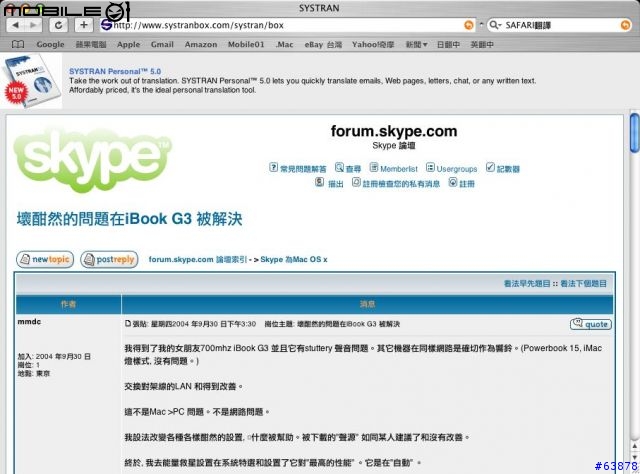Viewport: 640px width, 474px height.
Task: Open the Google bookmark
Action: click(50, 44)
